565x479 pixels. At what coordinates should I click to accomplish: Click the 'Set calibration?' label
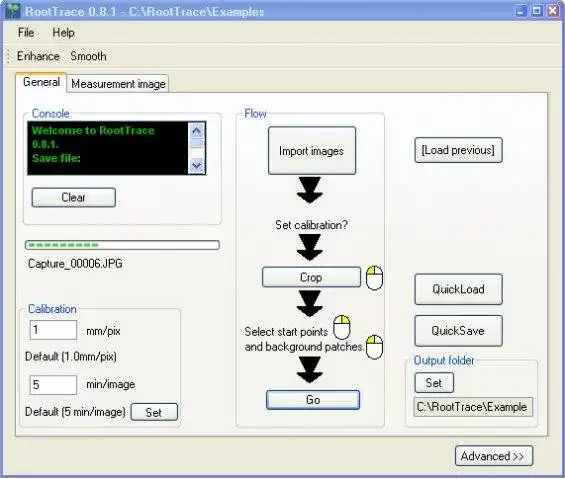[311, 225]
